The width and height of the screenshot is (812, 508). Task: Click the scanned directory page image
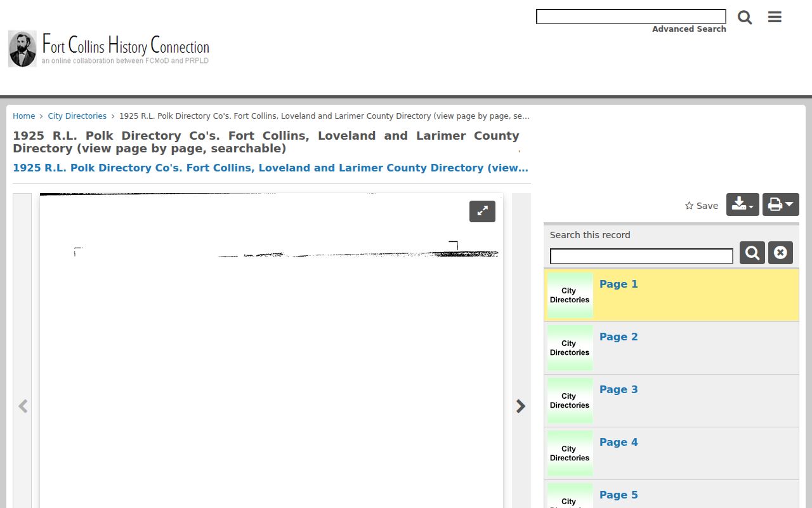click(272, 351)
